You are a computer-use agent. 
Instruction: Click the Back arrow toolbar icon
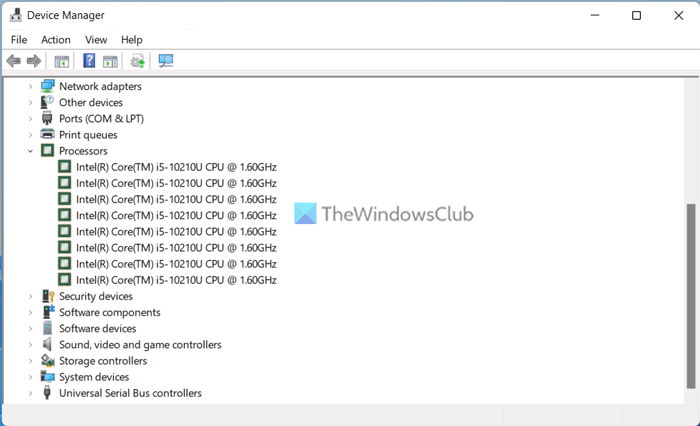point(13,61)
